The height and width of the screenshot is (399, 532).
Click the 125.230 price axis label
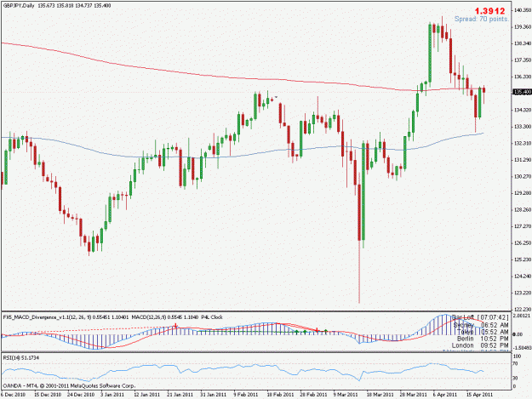[x=523, y=259]
